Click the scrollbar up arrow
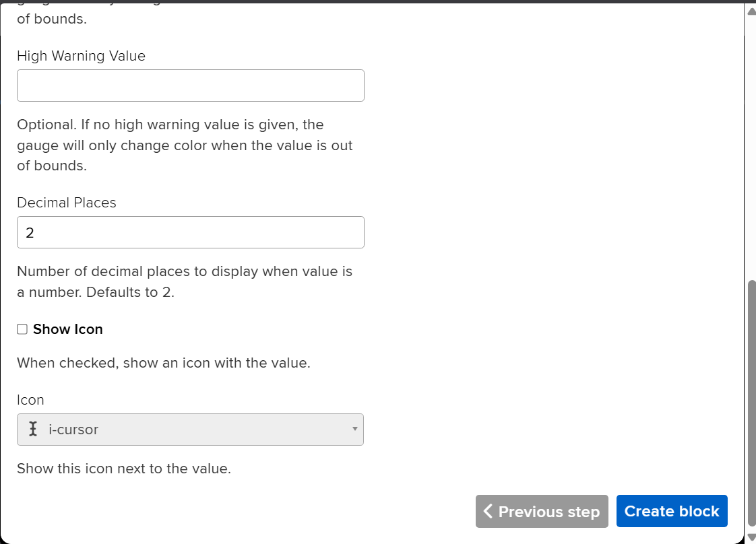Screen dimensions: 756x544 [751, 11]
